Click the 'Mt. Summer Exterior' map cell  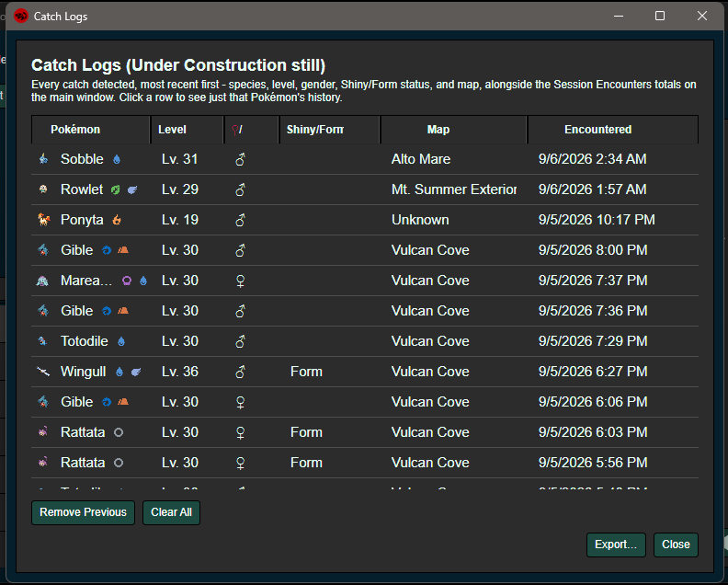point(454,189)
